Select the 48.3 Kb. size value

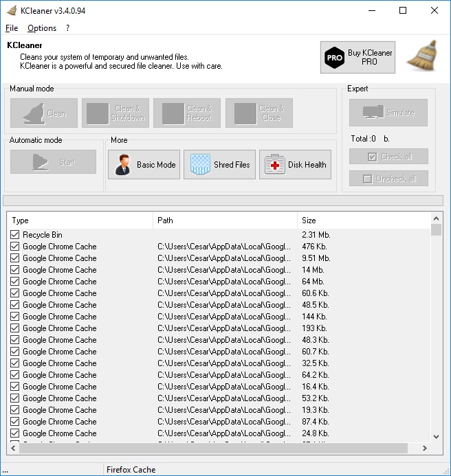(x=316, y=340)
